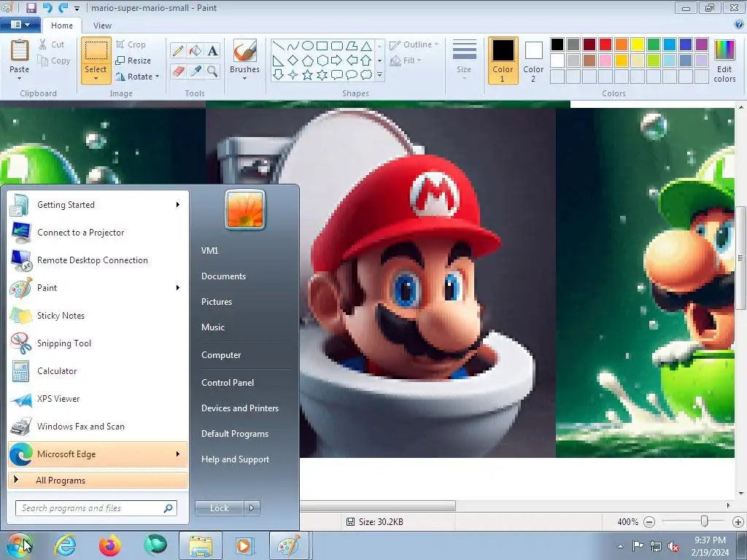Expand the Getting Started submenu arrow
The height and width of the screenshot is (560, 747).
[x=178, y=205]
